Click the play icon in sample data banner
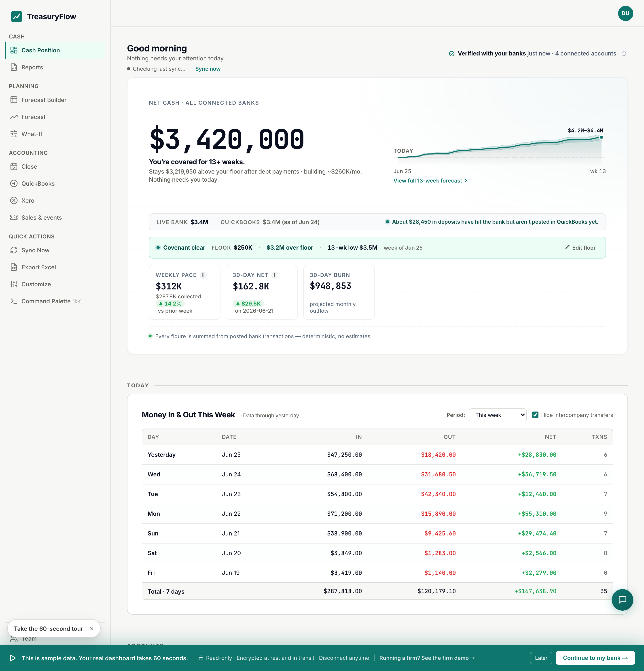Image resolution: width=644 pixels, height=671 pixels. click(x=13, y=658)
